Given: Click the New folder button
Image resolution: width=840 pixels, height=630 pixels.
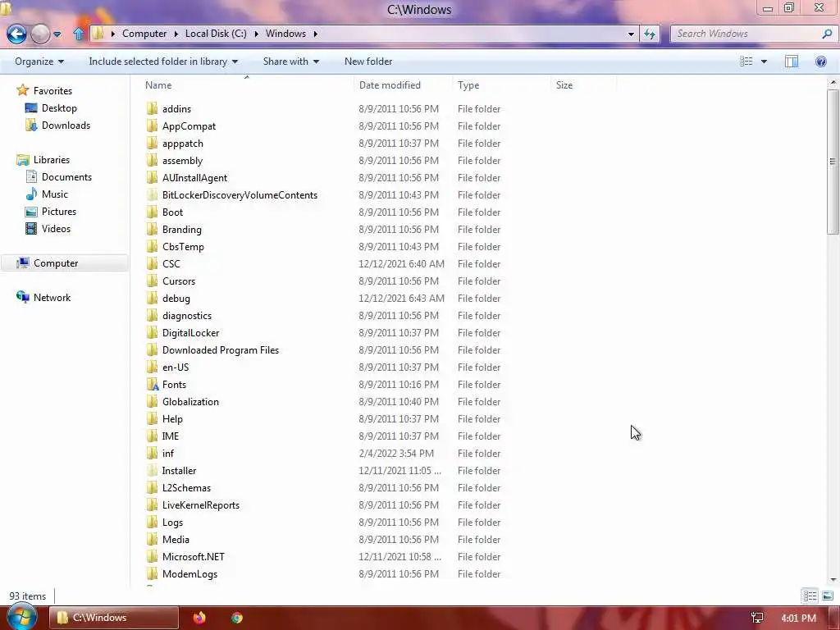Looking at the screenshot, I should [368, 62].
